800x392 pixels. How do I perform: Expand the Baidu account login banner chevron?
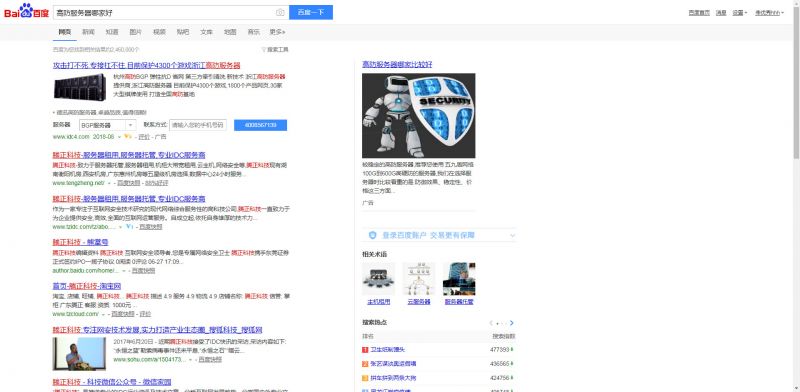512,235
